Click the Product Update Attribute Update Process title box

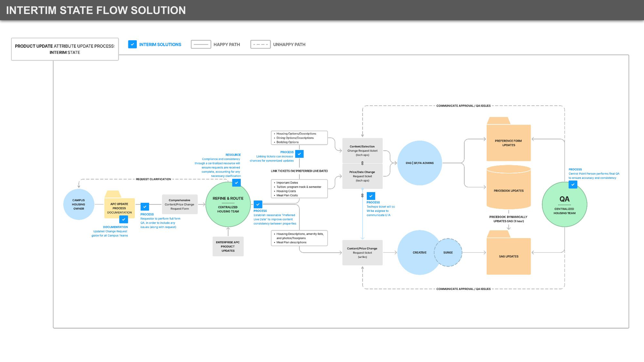pyautogui.click(x=65, y=49)
